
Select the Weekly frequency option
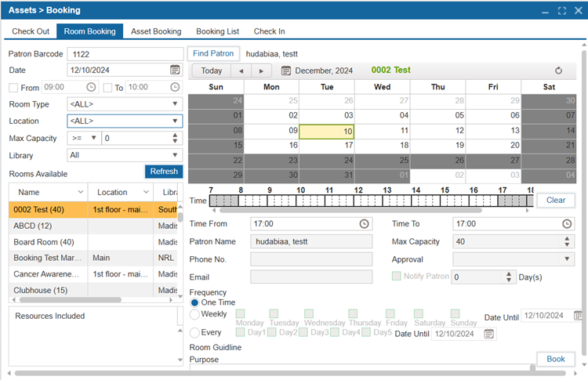pos(194,314)
